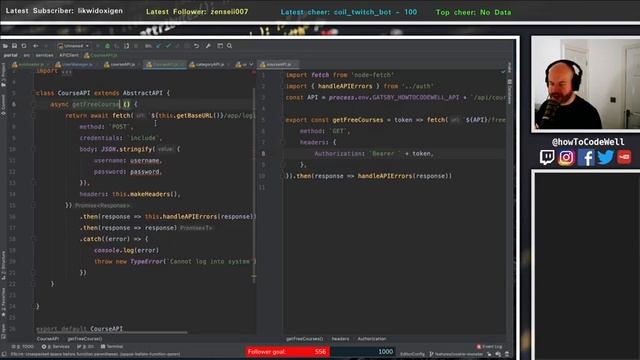Click the green Debug bug icon
This screenshot has height=360, width=640.
point(107,46)
